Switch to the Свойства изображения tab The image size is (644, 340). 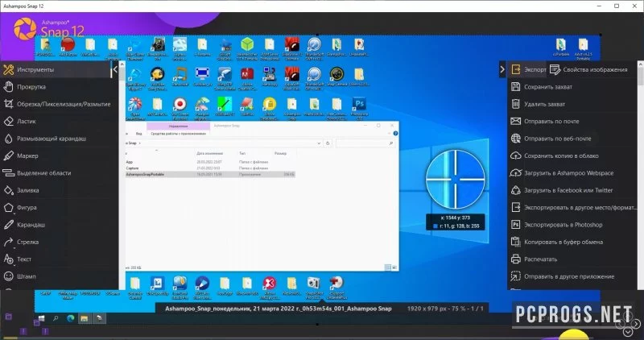coord(589,69)
